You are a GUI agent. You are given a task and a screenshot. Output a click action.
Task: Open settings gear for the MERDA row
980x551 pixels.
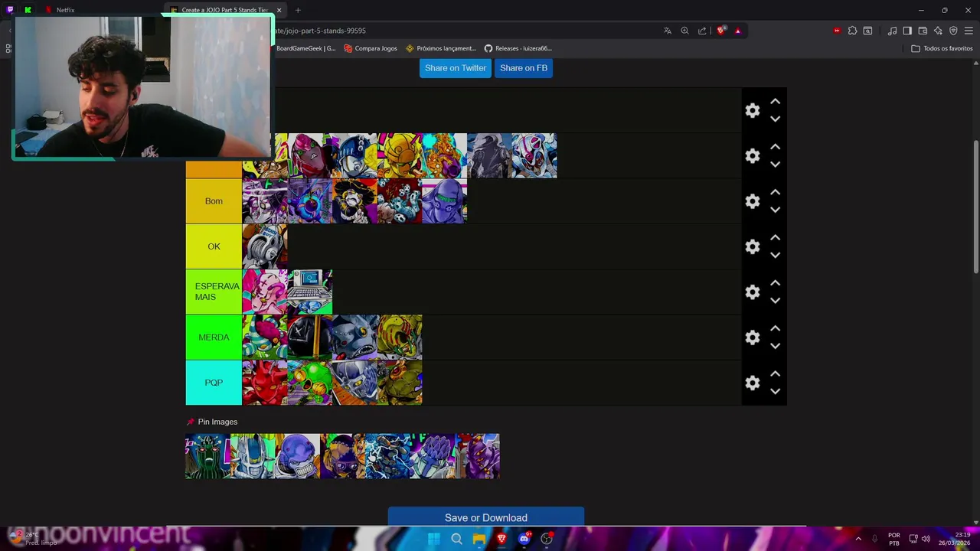(x=753, y=337)
